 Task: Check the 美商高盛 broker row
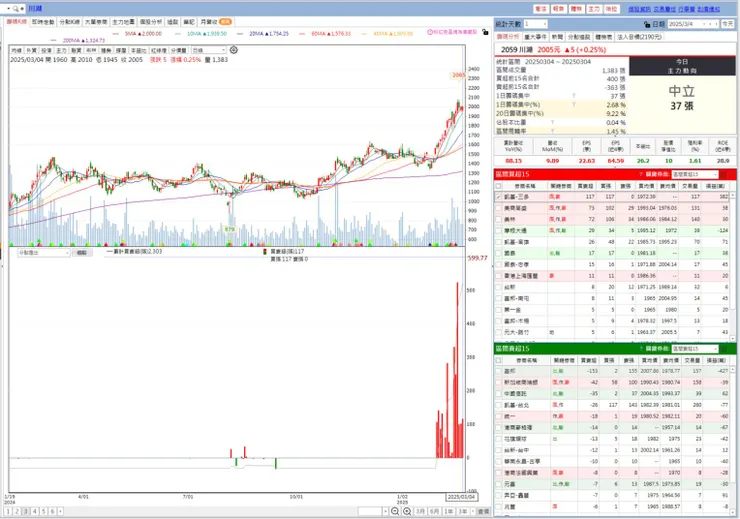[x=498, y=208]
